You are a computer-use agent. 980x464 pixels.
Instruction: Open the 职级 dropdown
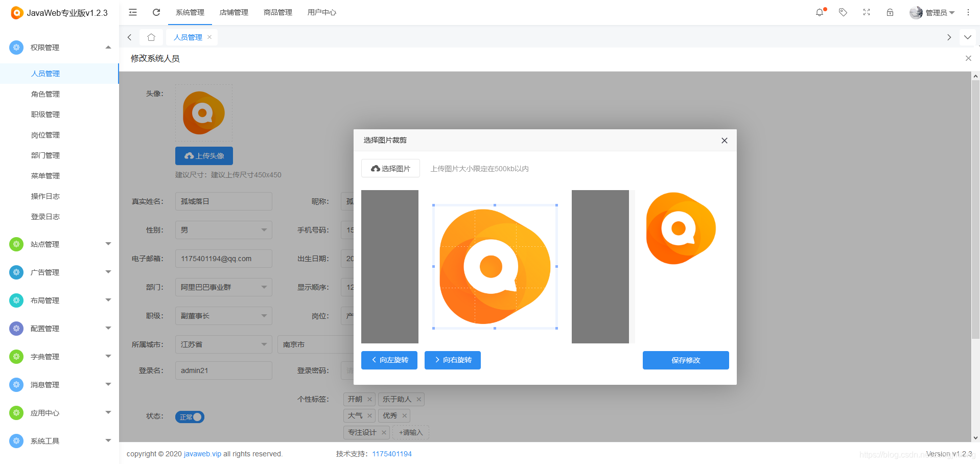(x=224, y=316)
